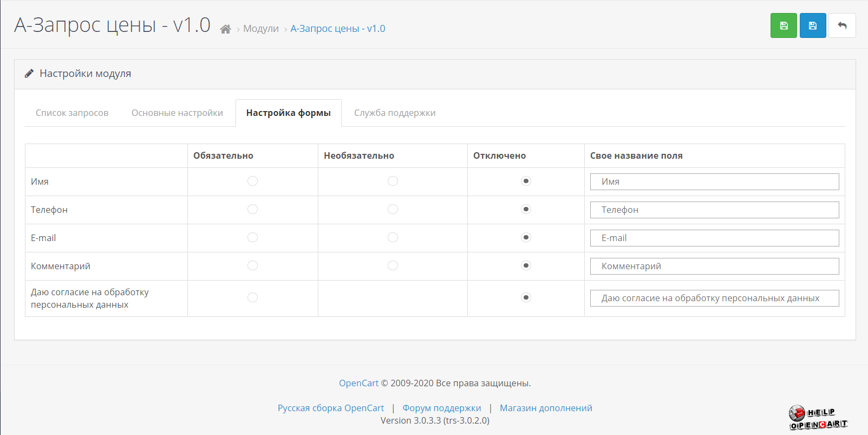868x435 pixels.
Task: Set Комментарий field to Отключено
Action: click(526, 265)
